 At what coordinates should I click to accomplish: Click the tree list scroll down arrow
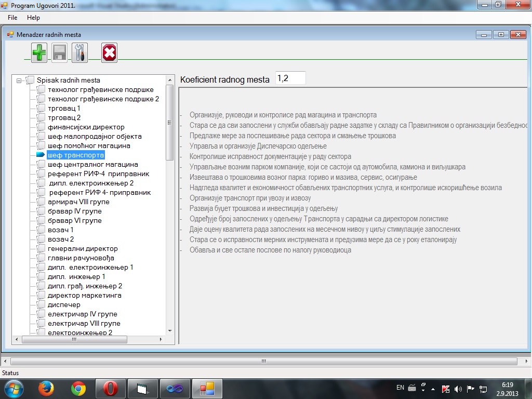170,331
